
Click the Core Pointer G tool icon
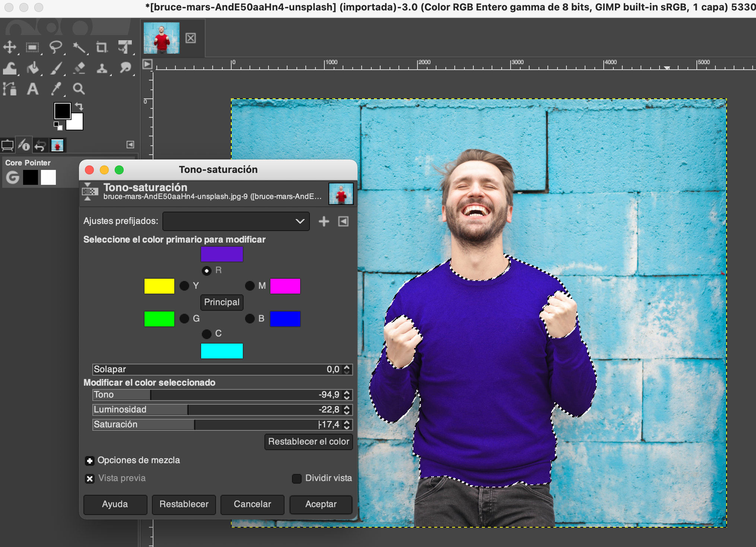13,177
